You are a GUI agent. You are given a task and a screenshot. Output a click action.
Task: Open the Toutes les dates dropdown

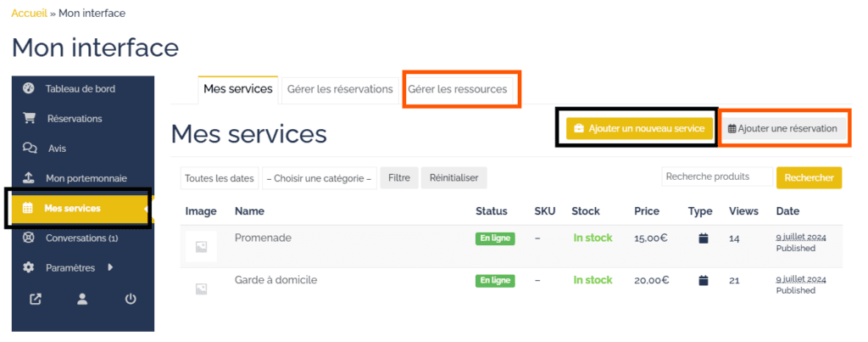[220, 178]
